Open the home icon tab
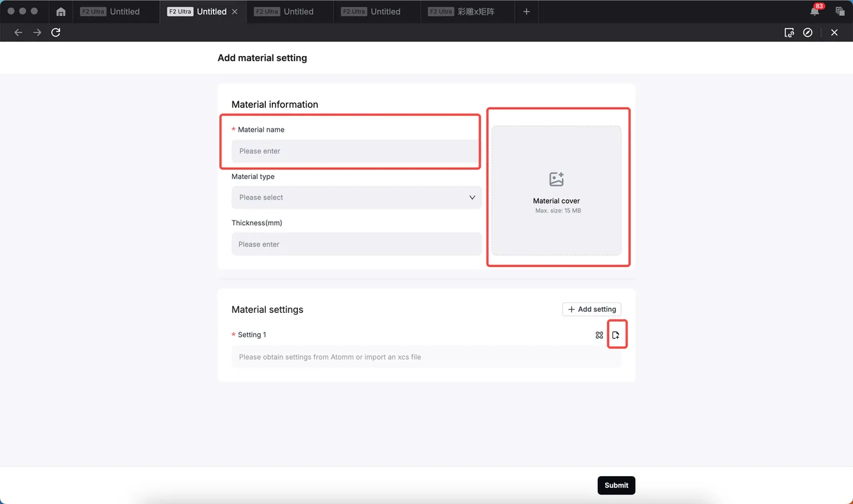853x504 pixels. 61,12
